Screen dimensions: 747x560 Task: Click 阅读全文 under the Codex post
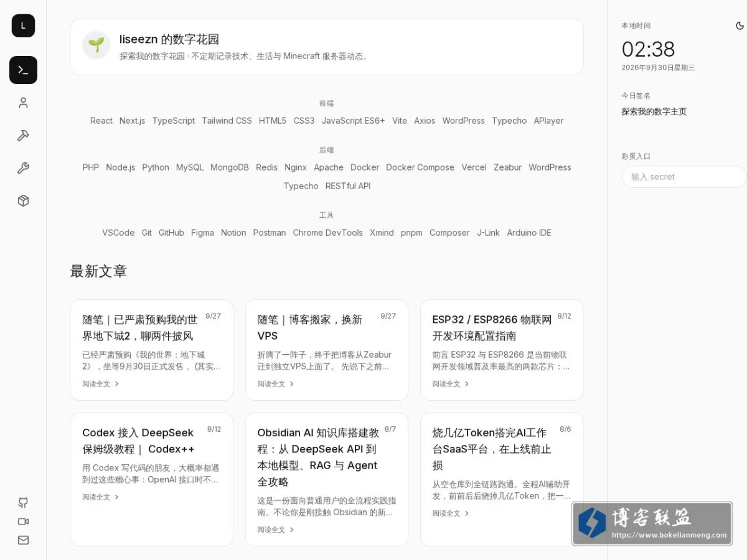101,497
